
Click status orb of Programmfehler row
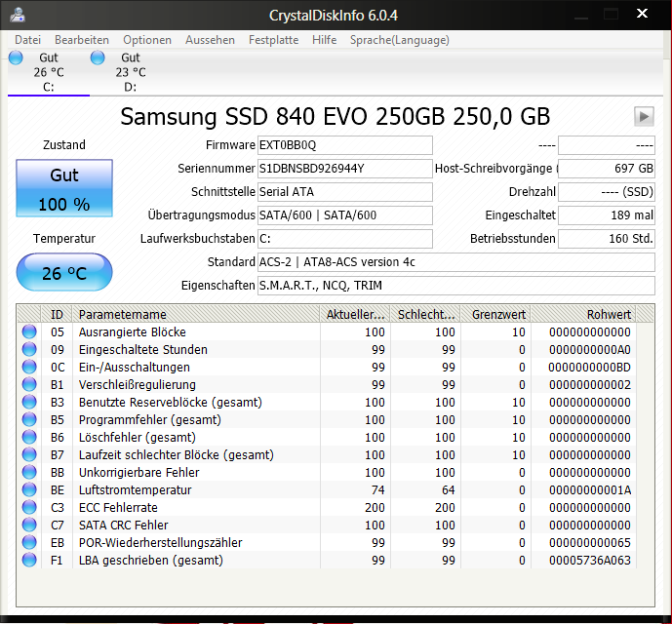(x=29, y=419)
